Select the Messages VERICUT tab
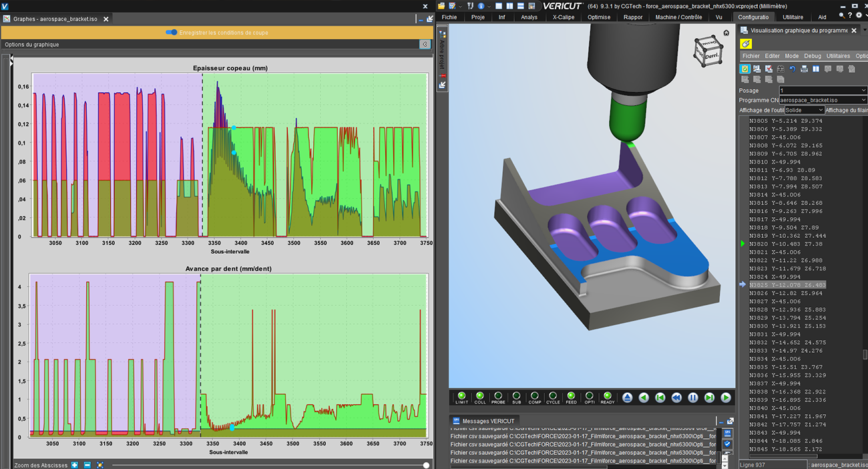Image resolution: width=868 pixels, height=469 pixels. tap(483, 421)
